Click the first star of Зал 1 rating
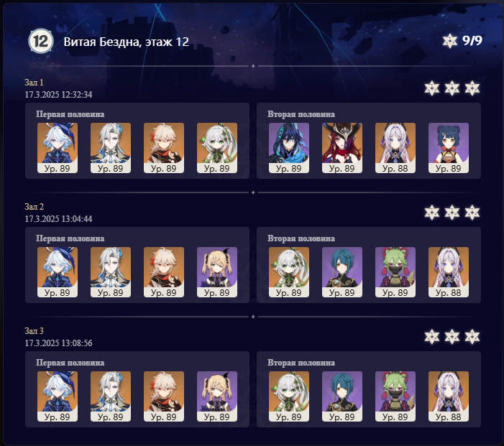 tap(431, 88)
